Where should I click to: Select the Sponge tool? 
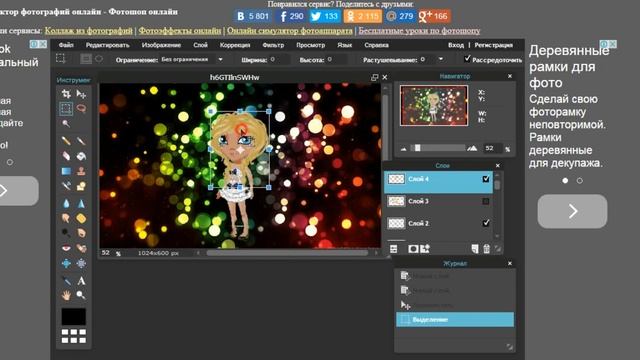pyautogui.click(x=81, y=218)
